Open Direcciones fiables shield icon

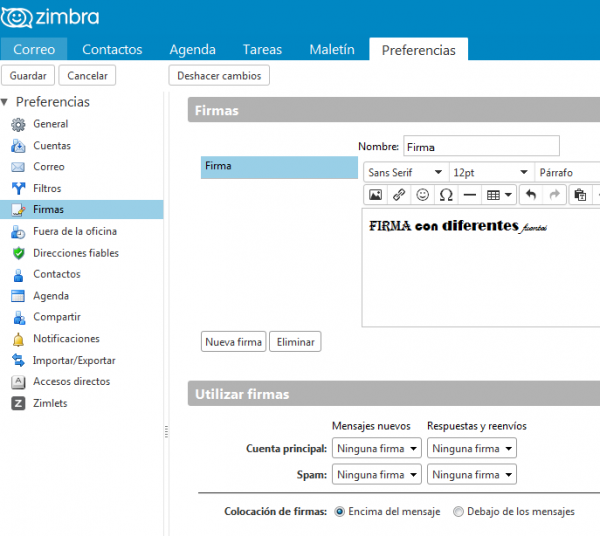18,253
